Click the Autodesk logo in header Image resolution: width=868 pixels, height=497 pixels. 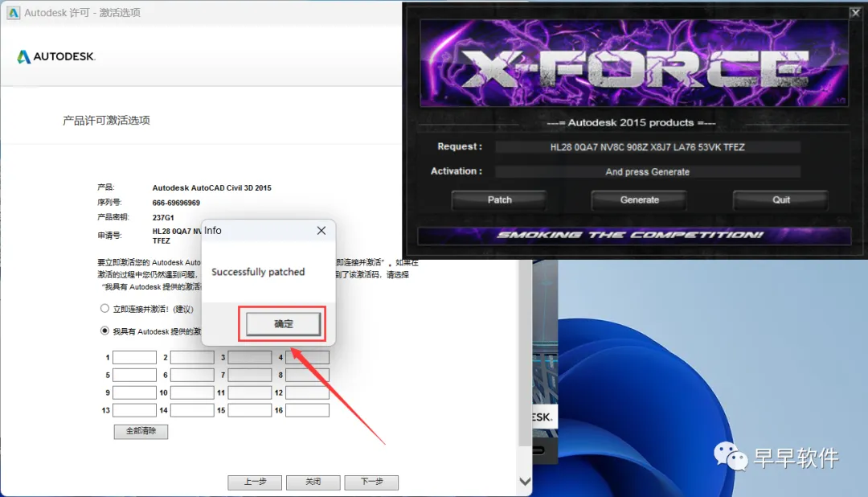[56, 56]
